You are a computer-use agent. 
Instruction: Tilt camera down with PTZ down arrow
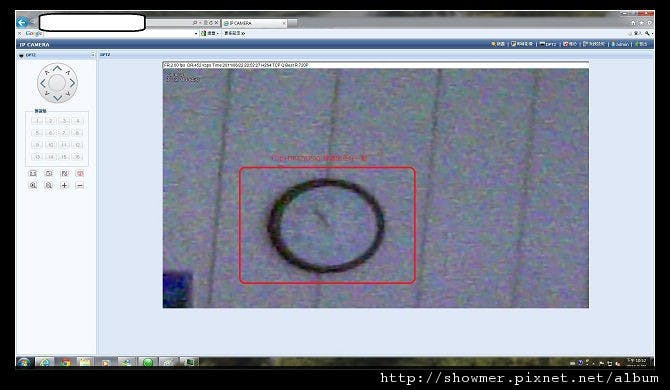57,97
